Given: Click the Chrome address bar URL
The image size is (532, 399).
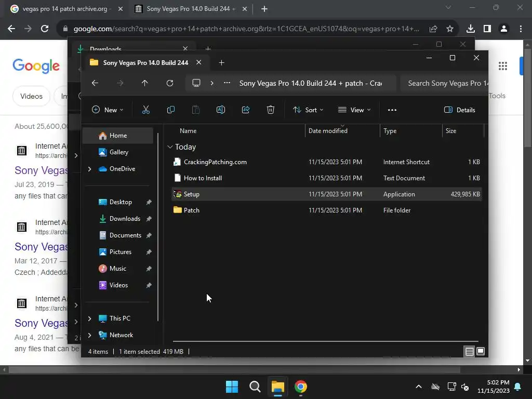Looking at the screenshot, I should coord(246,29).
